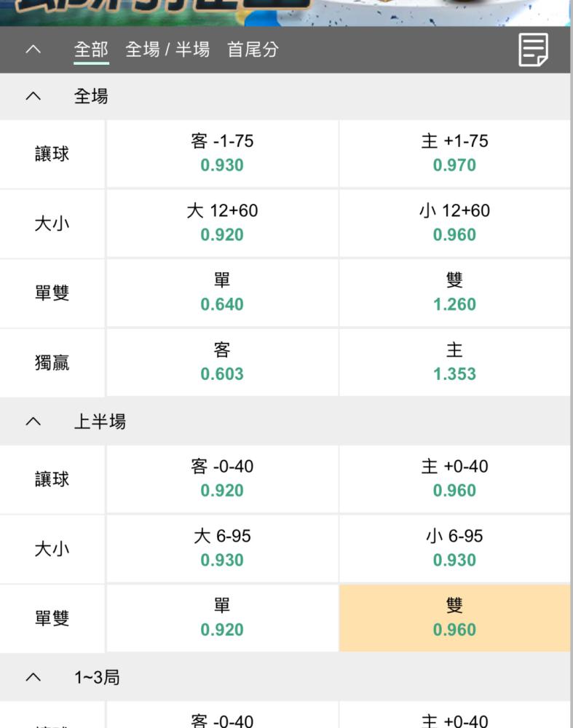Collapse the 1~3局 section
Image resolution: width=573 pixels, height=728 pixels.
(x=33, y=677)
